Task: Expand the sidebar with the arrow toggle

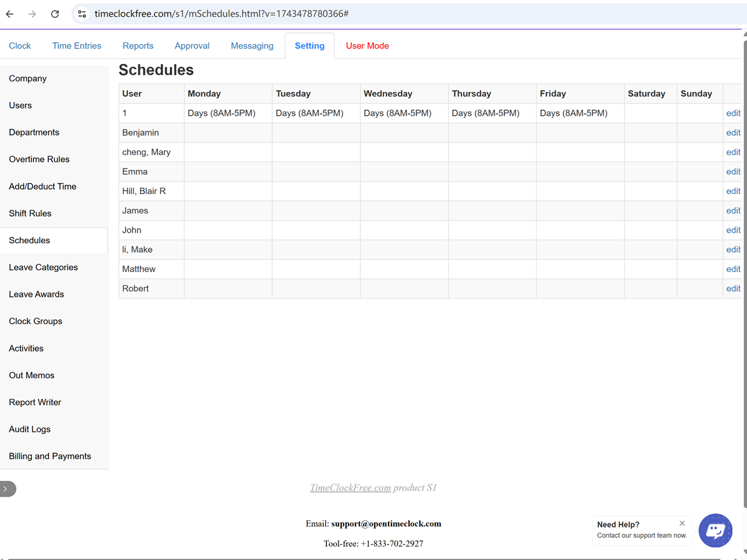Action: 7,489
